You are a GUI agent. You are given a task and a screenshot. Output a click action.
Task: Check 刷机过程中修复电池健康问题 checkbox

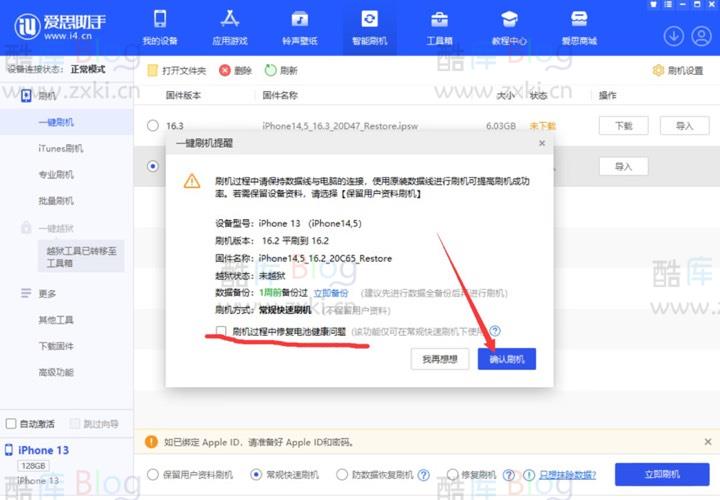click(x=221, y=331)
